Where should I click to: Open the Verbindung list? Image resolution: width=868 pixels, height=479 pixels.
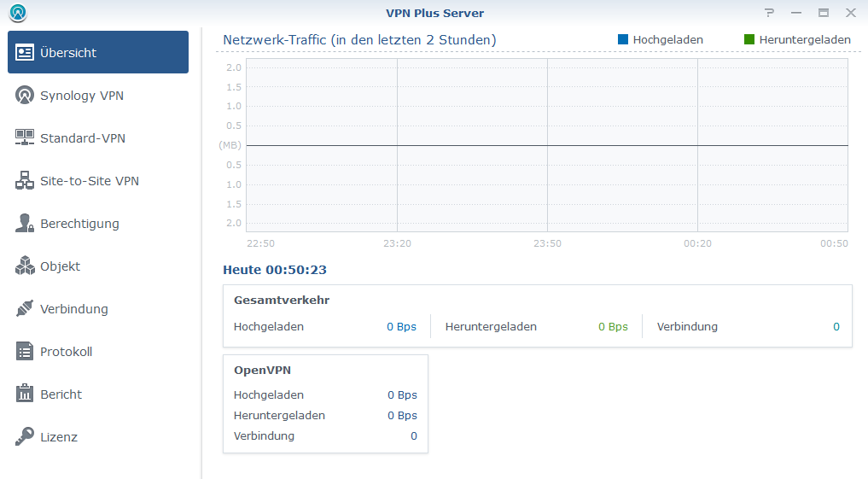click(x=98, y=308)
